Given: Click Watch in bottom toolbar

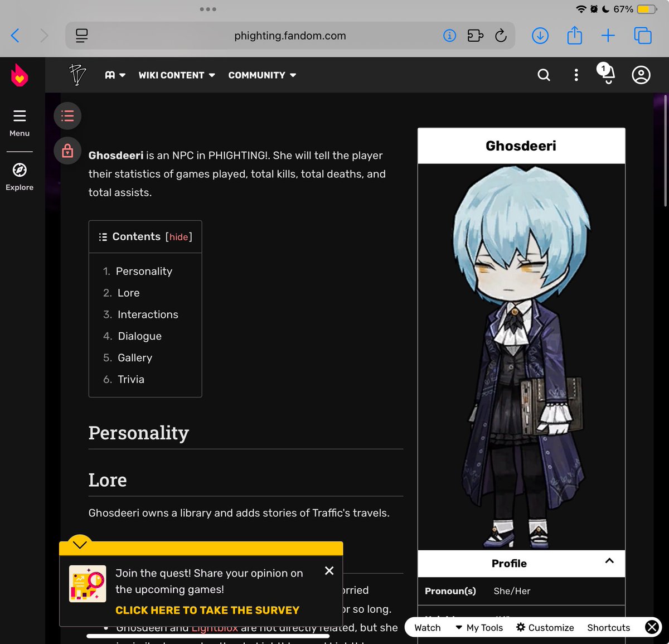Looking at the screenshot, I should 428,627.
